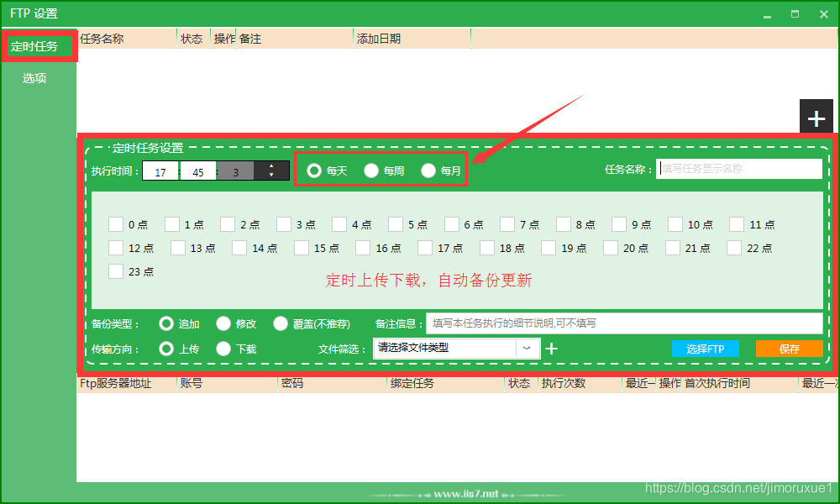
Task: Open the 选项 tab in sidebar
Action: pos(34,78)
